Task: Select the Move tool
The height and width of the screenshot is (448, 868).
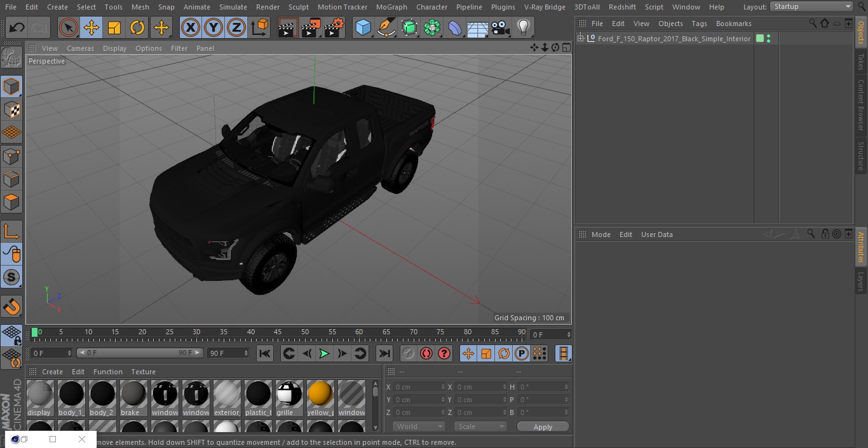Action: tap(92, 27)
